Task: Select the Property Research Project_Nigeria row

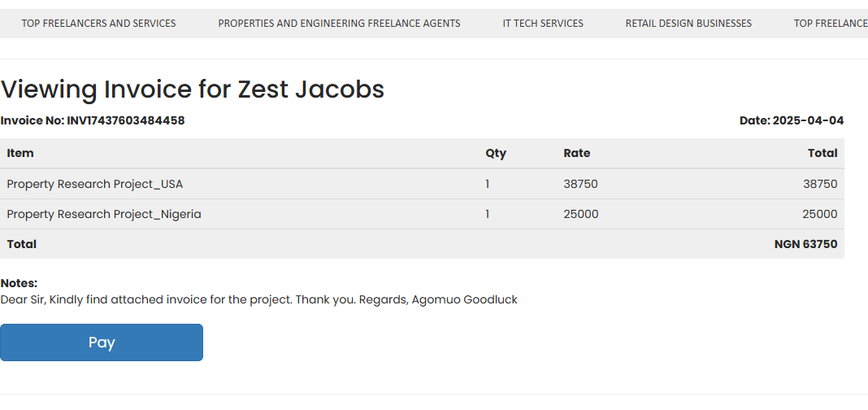Action: pyautogui.click(x=422, y=214)
